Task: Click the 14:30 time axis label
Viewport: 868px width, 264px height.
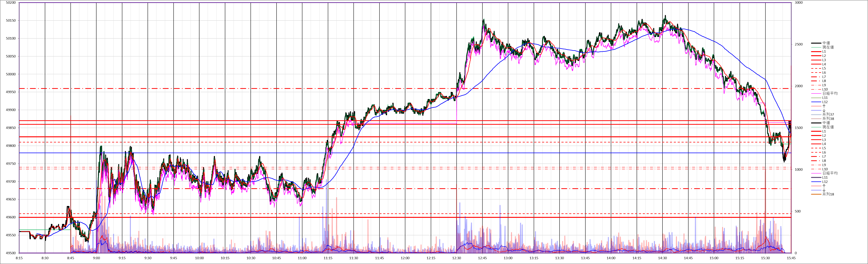Action: coord(662,258)
